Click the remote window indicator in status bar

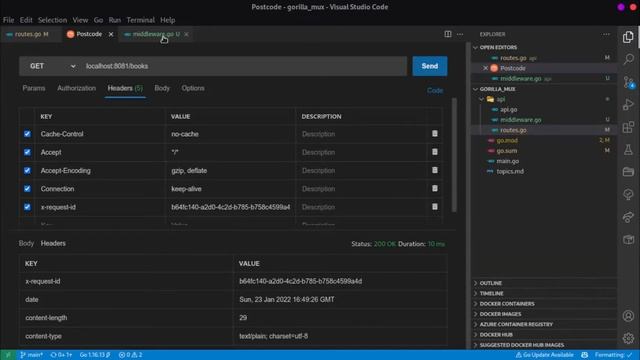click(x=8, y=355)
